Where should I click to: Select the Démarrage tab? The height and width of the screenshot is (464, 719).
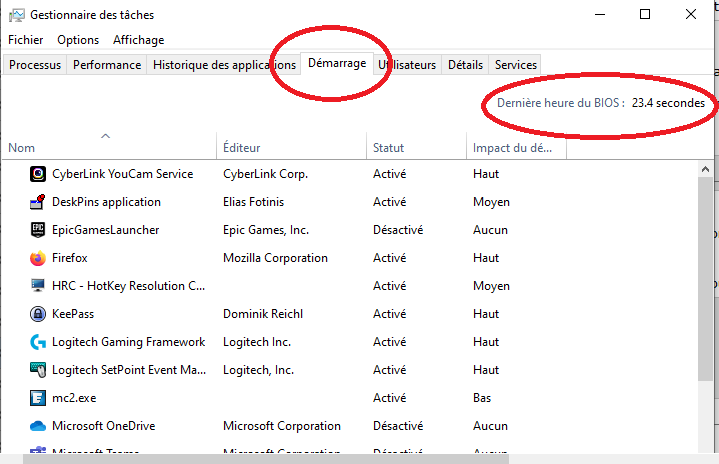coord(337,63)
